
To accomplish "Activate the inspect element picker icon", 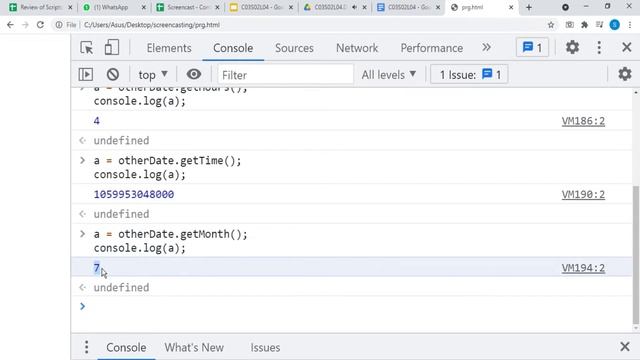I will tap(87, 48).
